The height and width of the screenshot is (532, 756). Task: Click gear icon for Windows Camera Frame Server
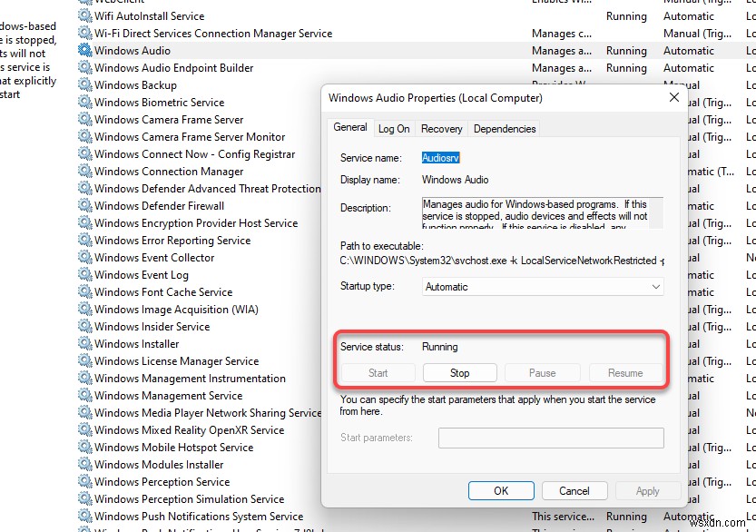coord(85,119)
